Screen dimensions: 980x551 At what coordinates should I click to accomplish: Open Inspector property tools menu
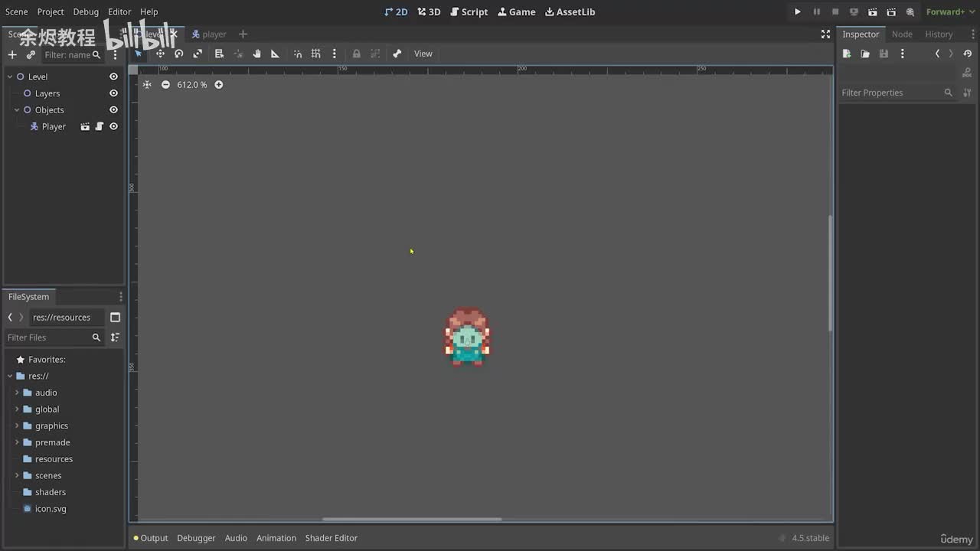(967, 93)
